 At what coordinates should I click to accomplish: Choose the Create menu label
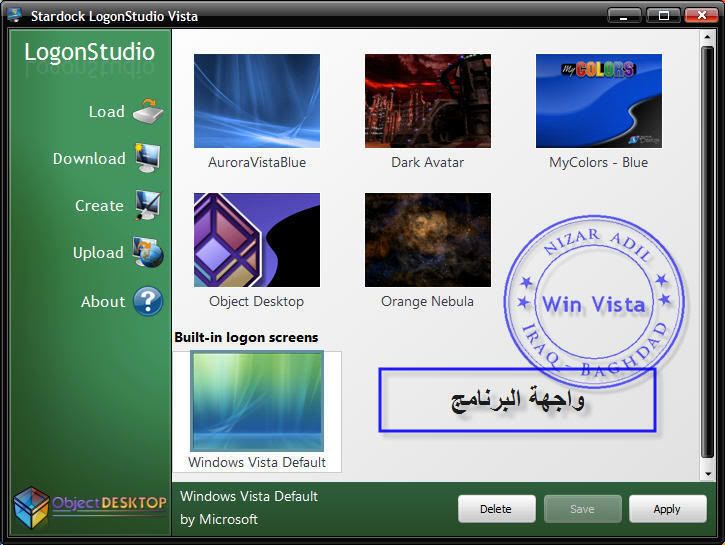pos(99,206)
